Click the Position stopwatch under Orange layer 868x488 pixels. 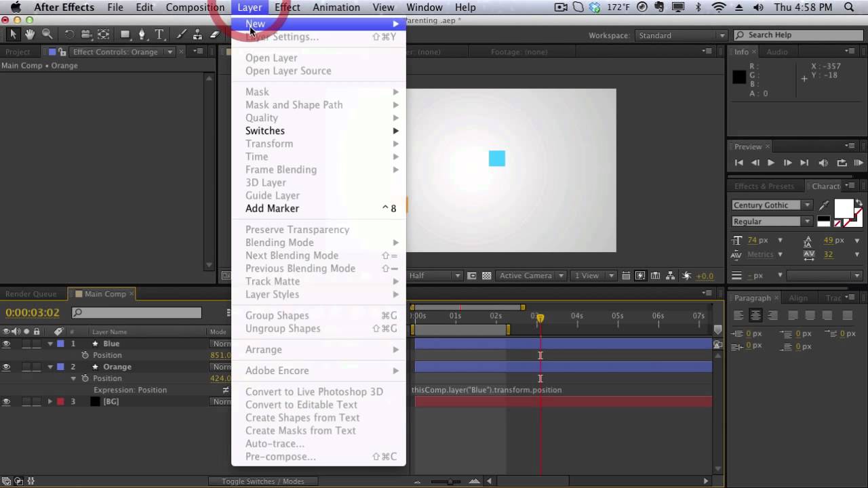click(85, 378)
